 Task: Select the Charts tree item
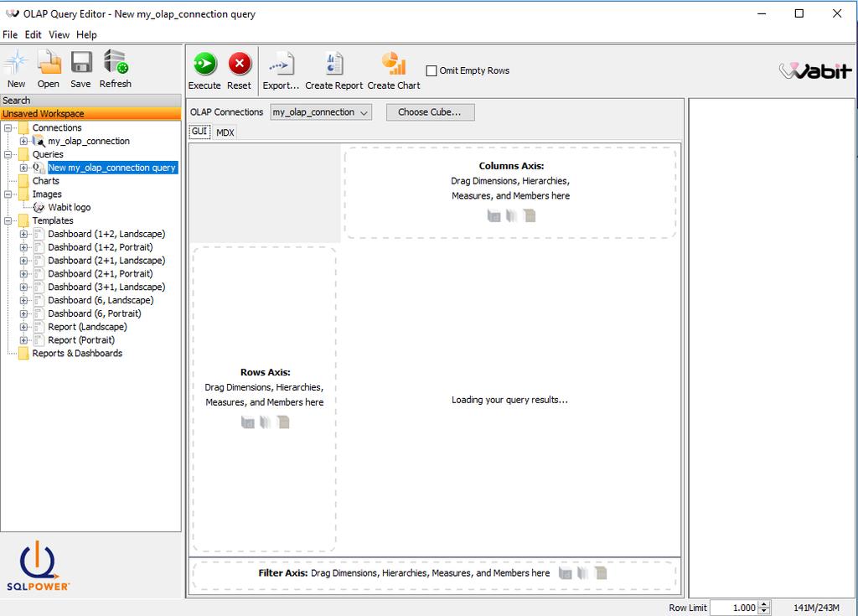pos(46,181)
